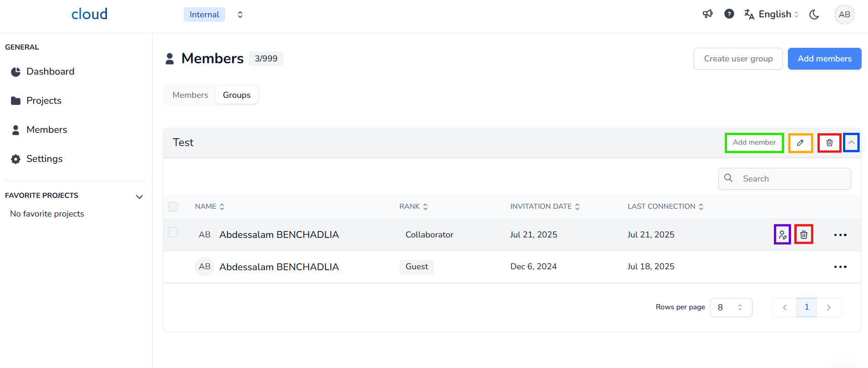The height and width of the screenshot is (368, 868).
Task: Click the Add members button
Action: pos(824,59)
